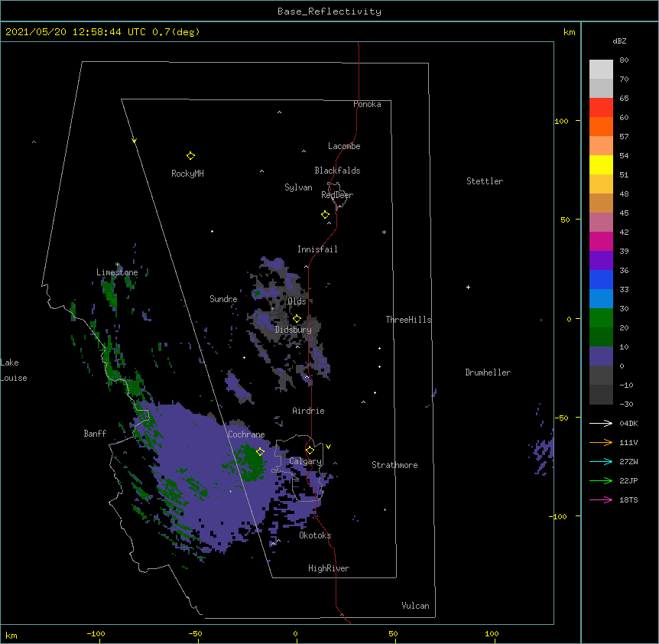Click the dBZ legend heading

point(619,41)
